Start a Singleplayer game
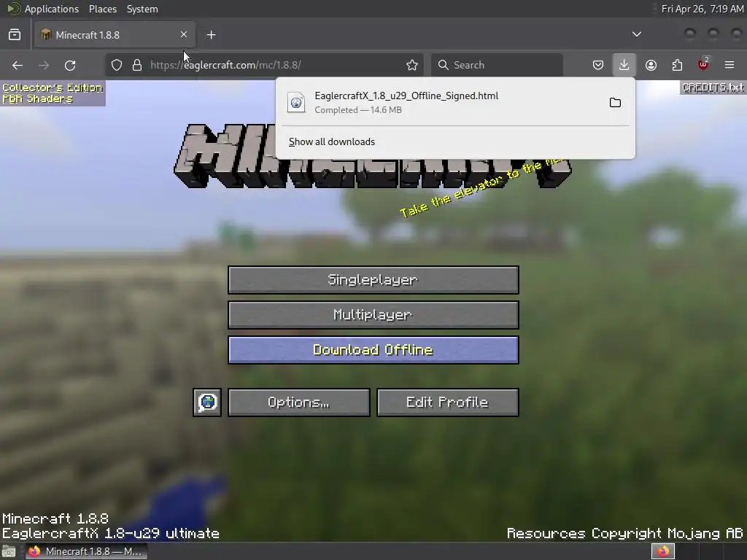Screen dimensions: 747x560 click(x=373, y=280)
